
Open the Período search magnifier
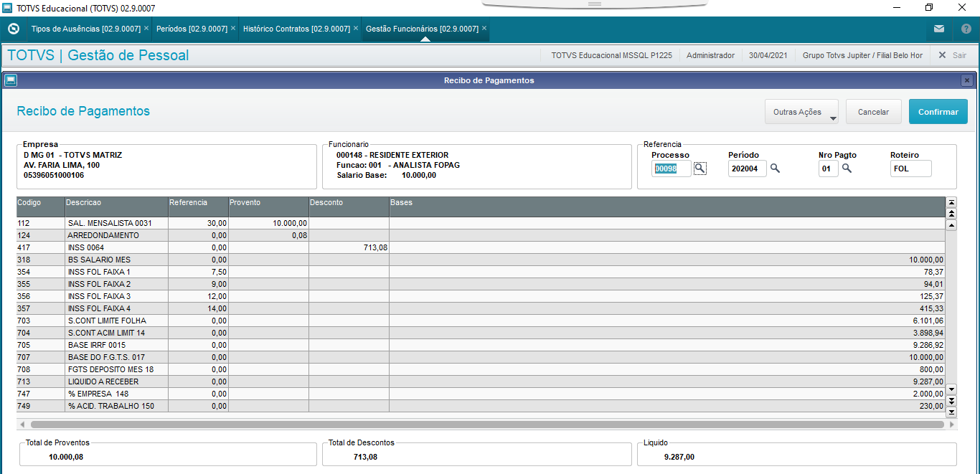(775, 169)
